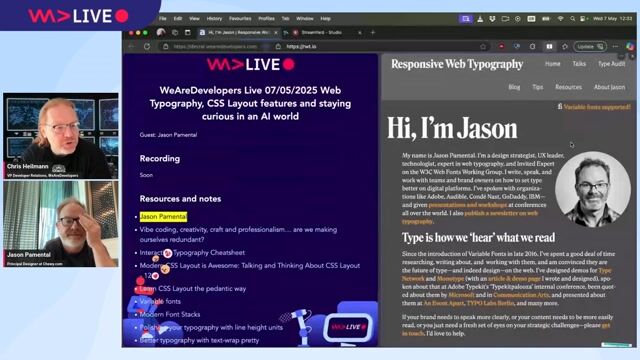The width and height of the screenshot is (640, 360).
Task: Close the Hi, I'm Jason tab
Action: pyautogui.click(x=276, y=33)
